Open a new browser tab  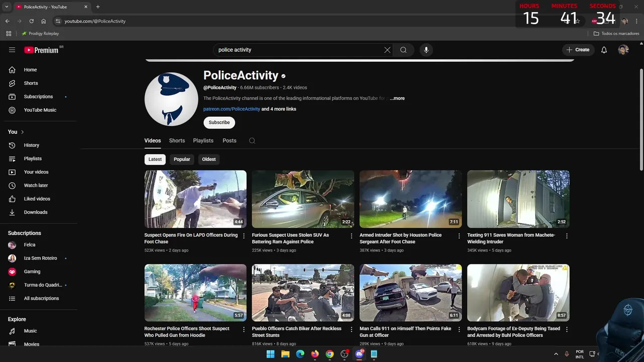(x=98, y=7)
